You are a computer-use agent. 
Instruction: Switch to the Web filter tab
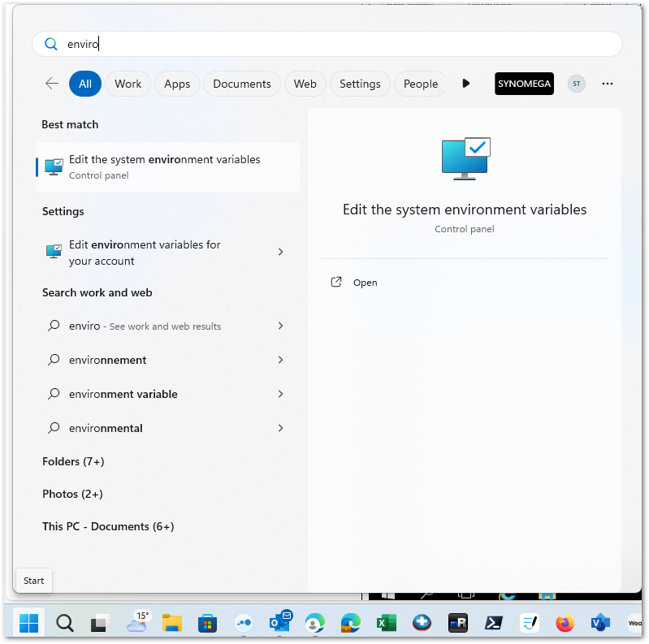tap(305, 84)
